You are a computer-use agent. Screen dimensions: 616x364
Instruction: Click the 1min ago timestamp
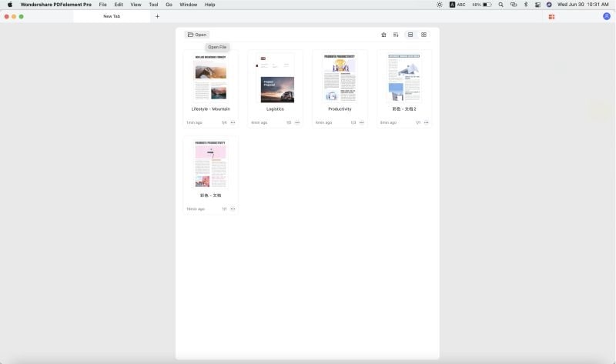tap(194, 123)
